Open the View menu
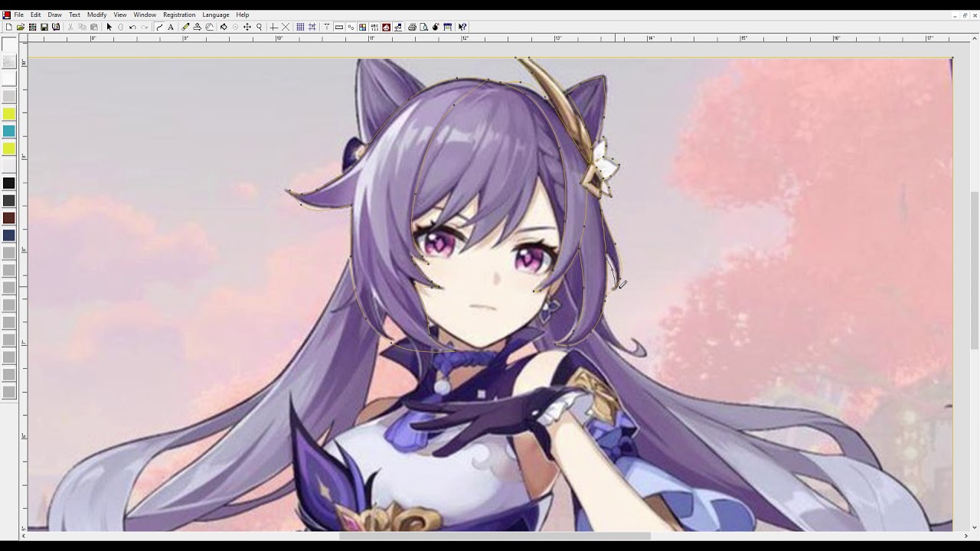 point(120,15)
